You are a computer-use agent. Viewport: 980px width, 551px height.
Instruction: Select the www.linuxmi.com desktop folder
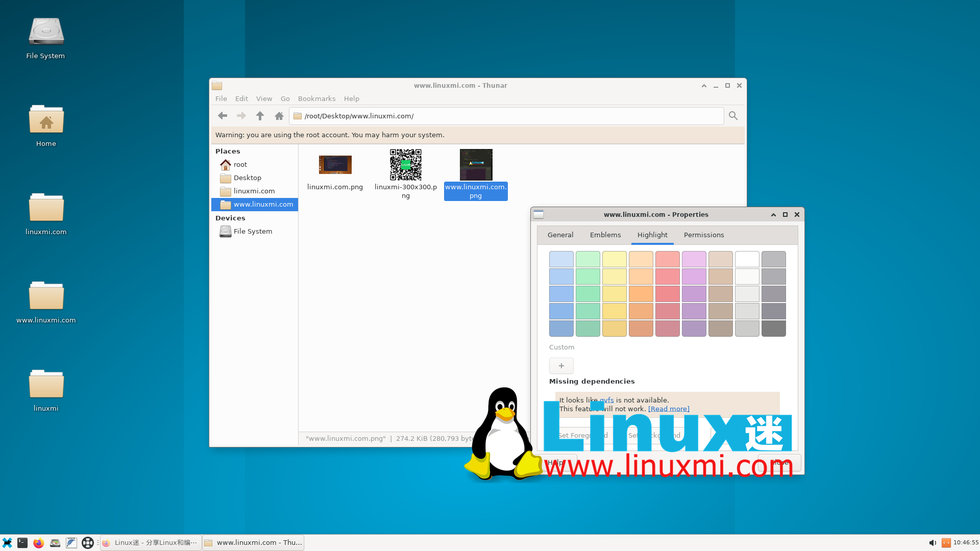46,303
